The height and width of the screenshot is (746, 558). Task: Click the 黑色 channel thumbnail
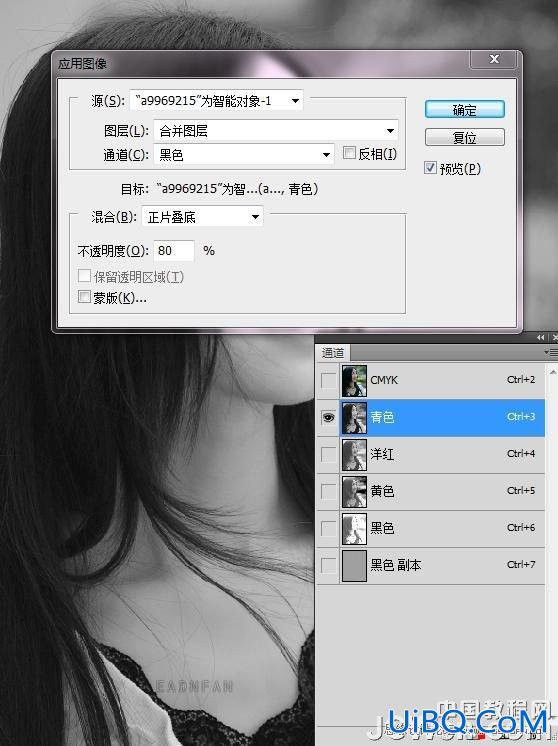click(x=354, y=529)
